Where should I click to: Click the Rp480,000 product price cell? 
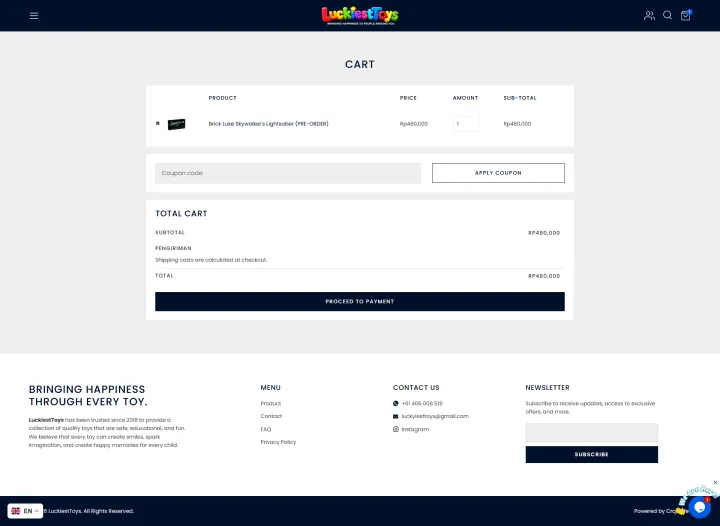click(x=414, y=124)
